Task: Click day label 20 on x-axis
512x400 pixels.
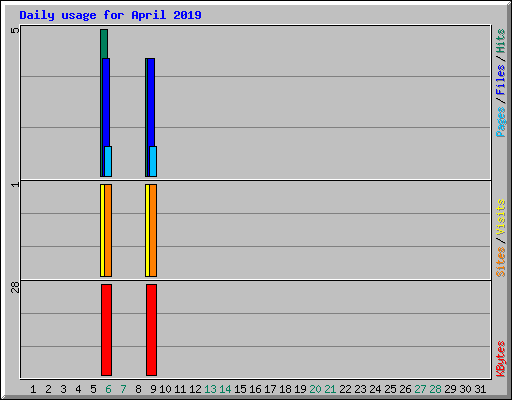Action: (315, 389)
